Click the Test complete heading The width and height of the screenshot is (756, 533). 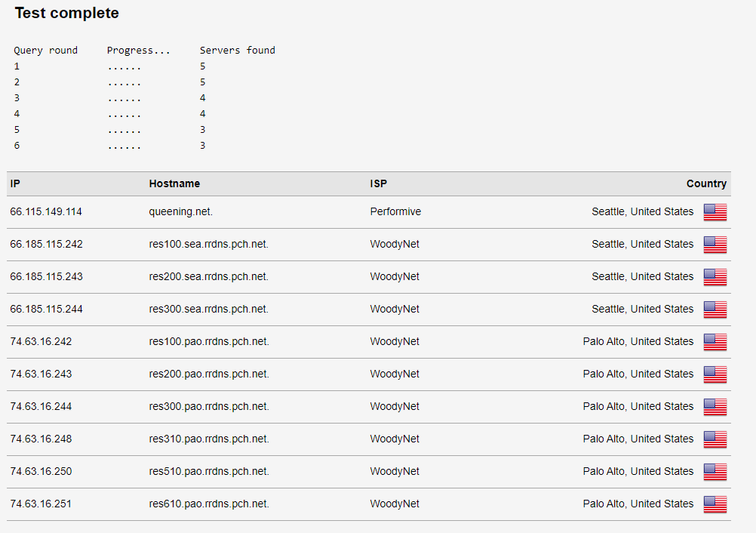point(66,13)
